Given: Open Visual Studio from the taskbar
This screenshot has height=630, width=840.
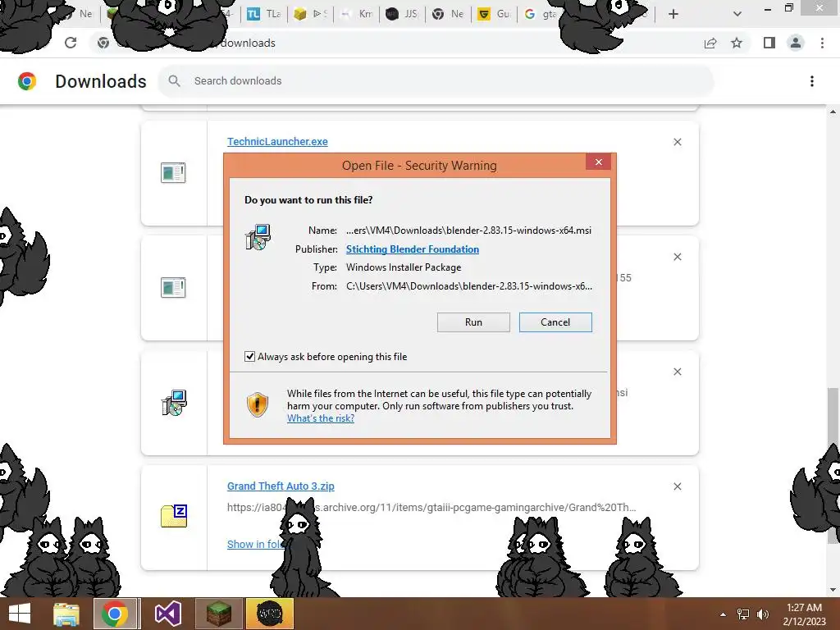Looking at the screenshot, I should 167,614.
